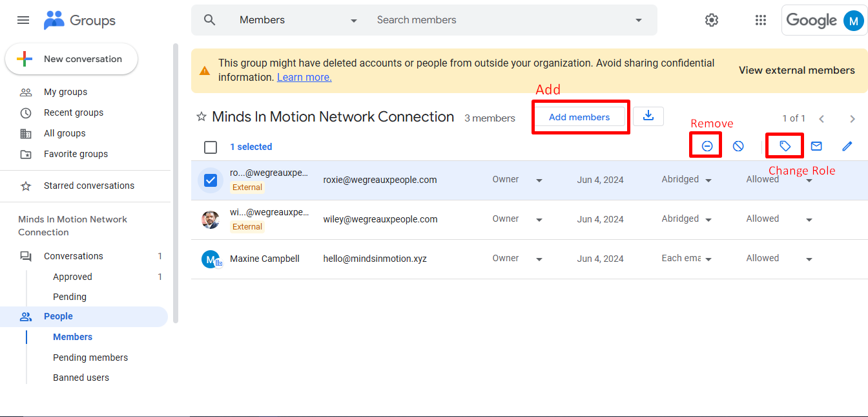Image resolution: width=868 pixels, height=417 pixels.
Task: Click the pencil edit icon
Action: coord(847,147)
